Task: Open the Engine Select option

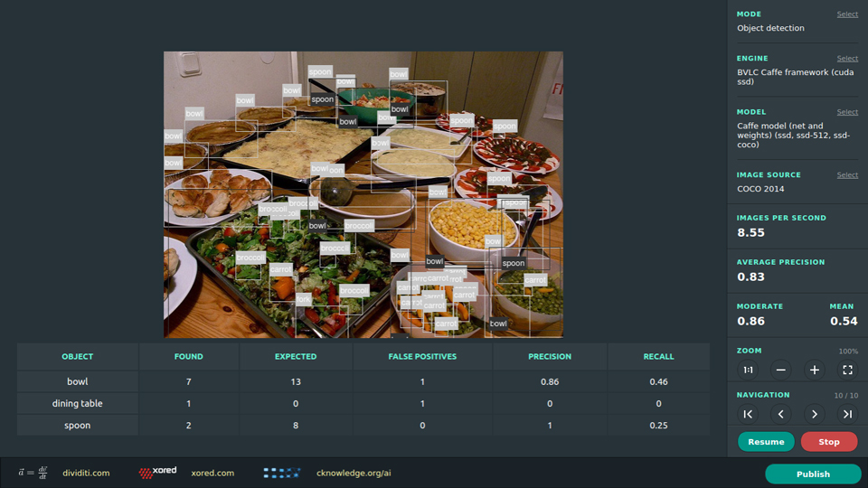Action: [x=847, y=59]
